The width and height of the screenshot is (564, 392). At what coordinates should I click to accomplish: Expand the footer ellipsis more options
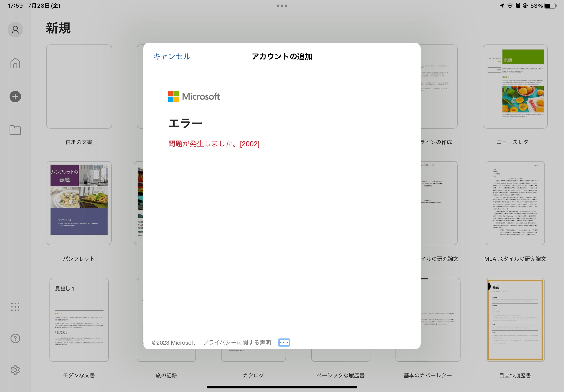point(284,342)
